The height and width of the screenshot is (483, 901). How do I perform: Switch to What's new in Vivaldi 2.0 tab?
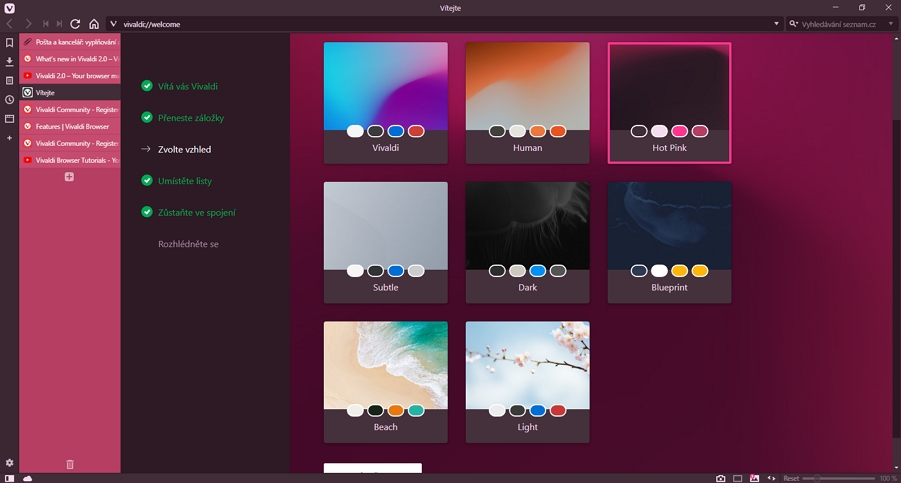(70, 59)
